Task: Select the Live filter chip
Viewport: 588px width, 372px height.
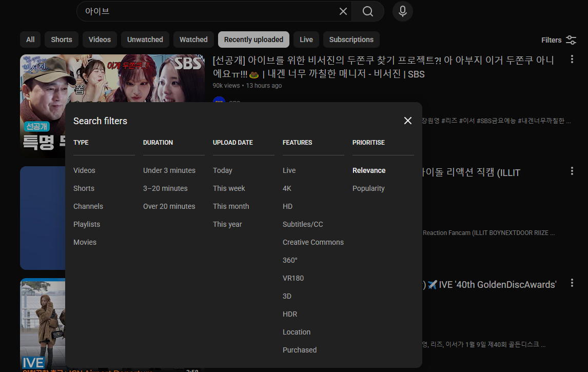Action: coord(306,40)
